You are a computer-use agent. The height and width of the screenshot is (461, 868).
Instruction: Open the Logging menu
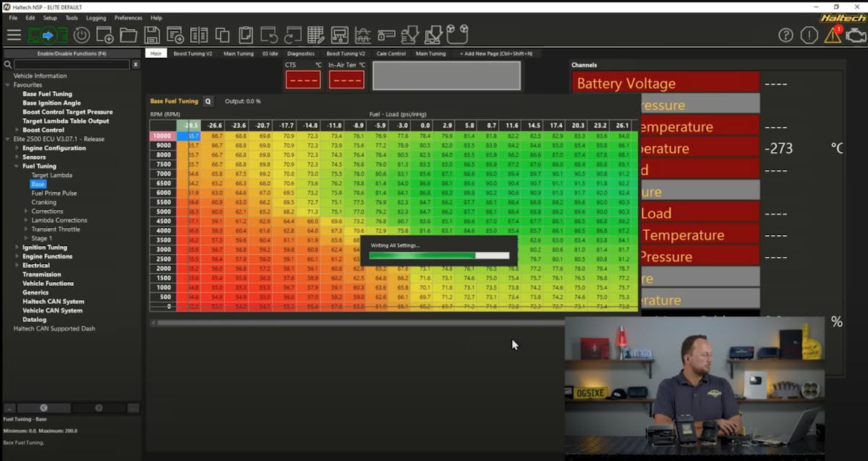click(x=95, y=17)
